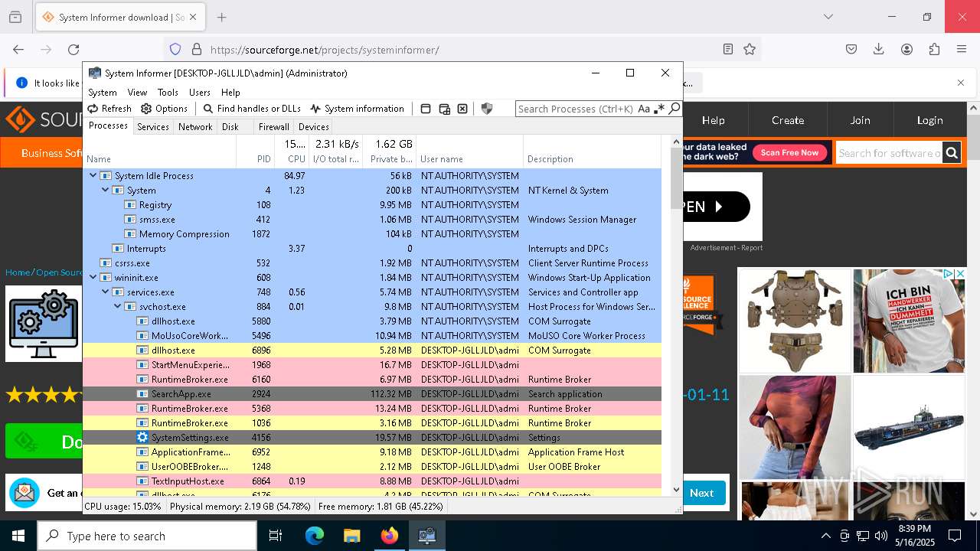980x551 pixels.
Task: Click the CPU usage status bar entry
Action: click(x=123, y=507)
